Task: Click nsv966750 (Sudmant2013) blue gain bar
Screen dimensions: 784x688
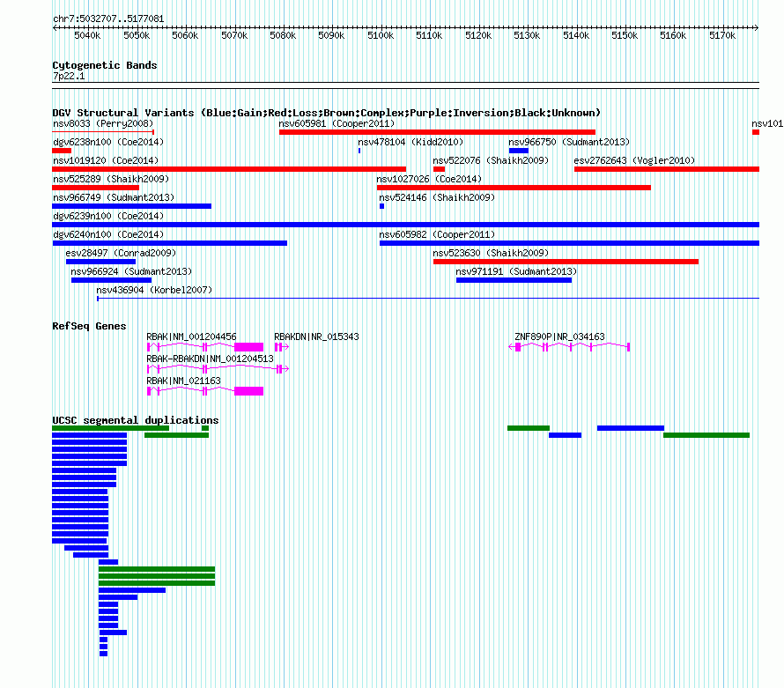Action: point(519,151)
